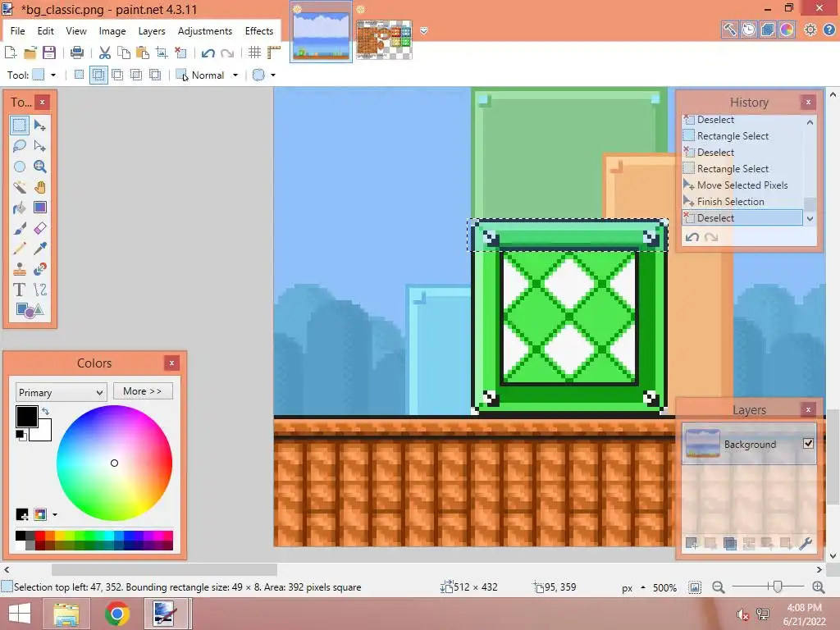Select the Lasso Select tool
Screen dimensions: 840x630
20,146
